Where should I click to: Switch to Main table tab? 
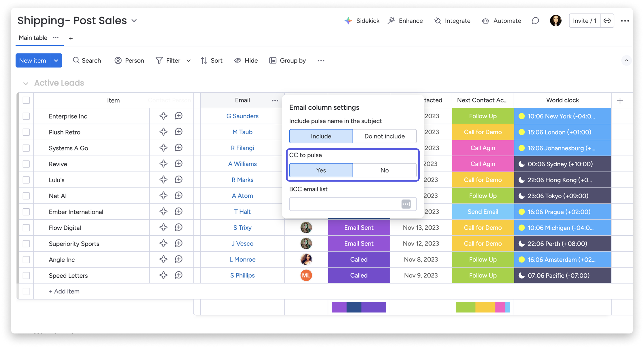coord(33,38)
